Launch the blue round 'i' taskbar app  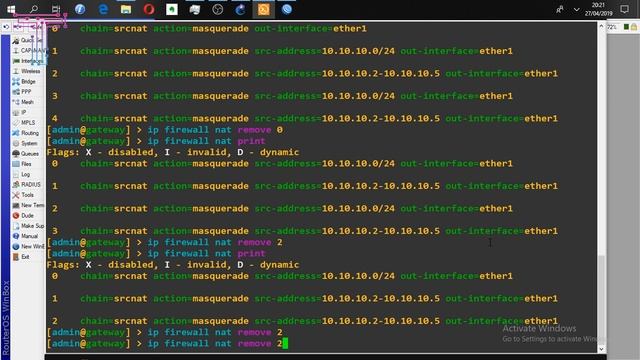(x=80, y=9)
